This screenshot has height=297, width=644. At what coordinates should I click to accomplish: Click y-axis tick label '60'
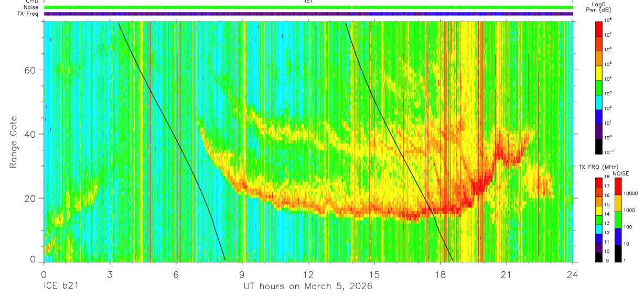coord(30,70)
